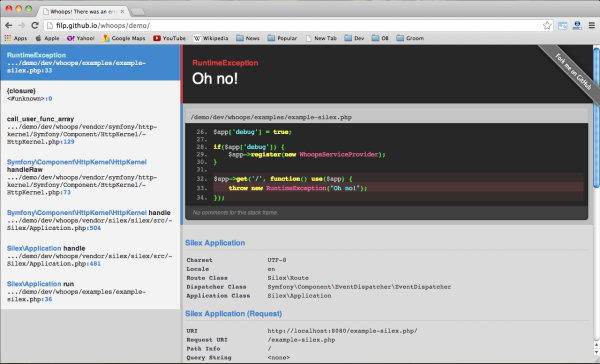Screen dimensions: 600x364
Task: Click the user extension icon in toolbar
Action: click(577, 26)
